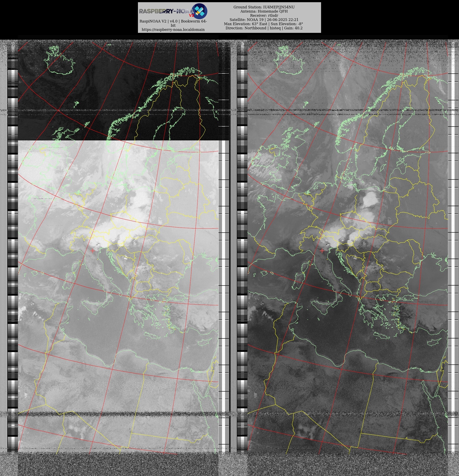Click 'Receiver: rtlsdr' line

coord(264,15)
